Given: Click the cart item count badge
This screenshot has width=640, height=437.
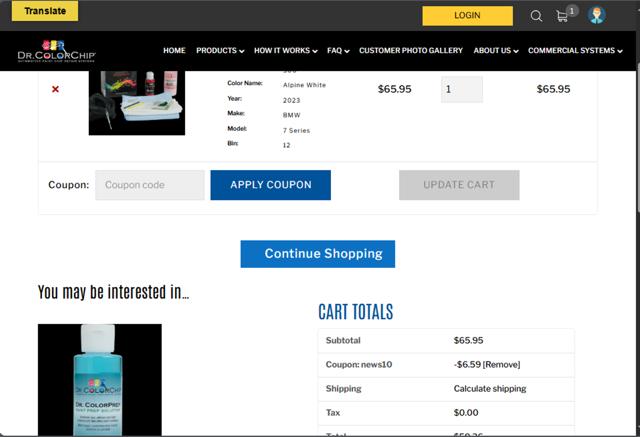Looking at the screenshot, I should [572, 11].
